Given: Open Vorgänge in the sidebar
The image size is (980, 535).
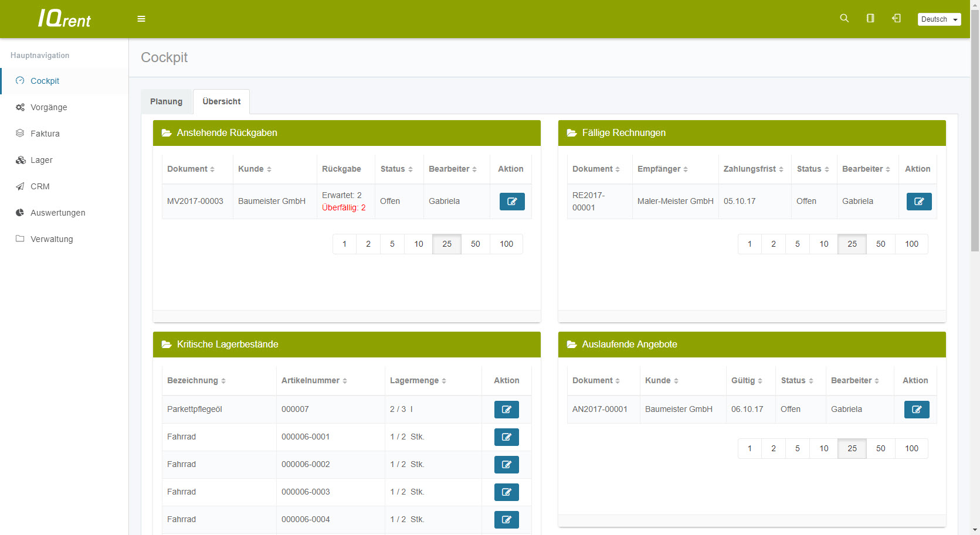Looking at the screenshot, I should click(x=49, y=107).
